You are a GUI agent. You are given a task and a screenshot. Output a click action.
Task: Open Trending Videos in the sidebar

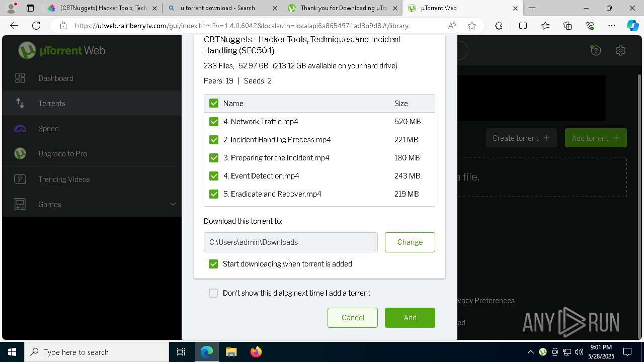(92, 179)
